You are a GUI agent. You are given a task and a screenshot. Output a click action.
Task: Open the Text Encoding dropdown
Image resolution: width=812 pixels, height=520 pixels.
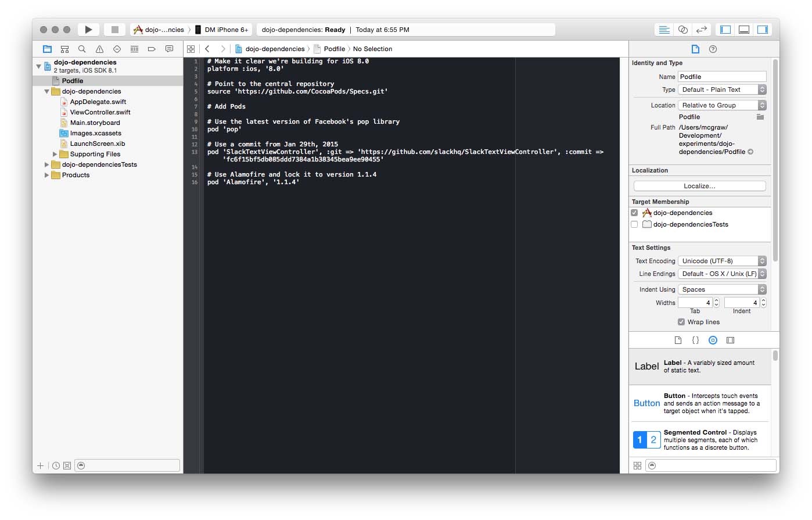tap(723, 261)
